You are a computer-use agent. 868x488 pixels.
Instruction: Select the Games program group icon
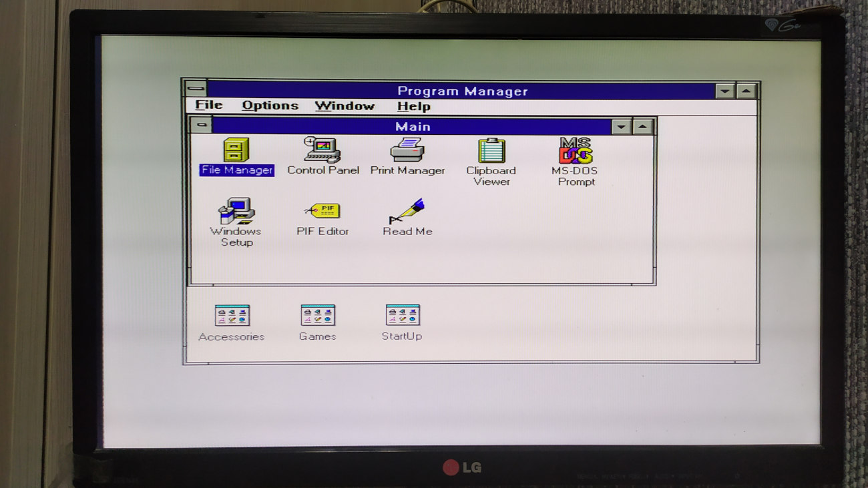point(318,316)
